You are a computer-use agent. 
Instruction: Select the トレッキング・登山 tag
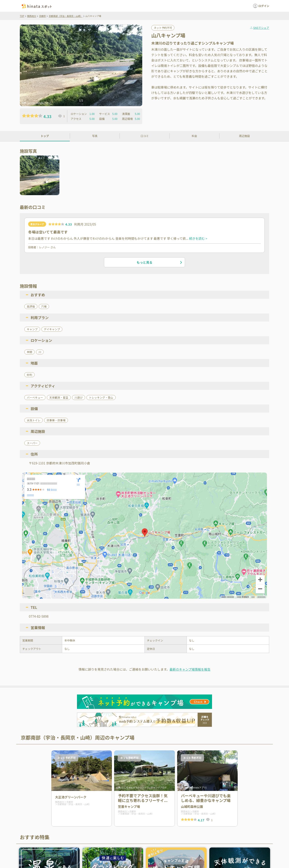(101, 398)
